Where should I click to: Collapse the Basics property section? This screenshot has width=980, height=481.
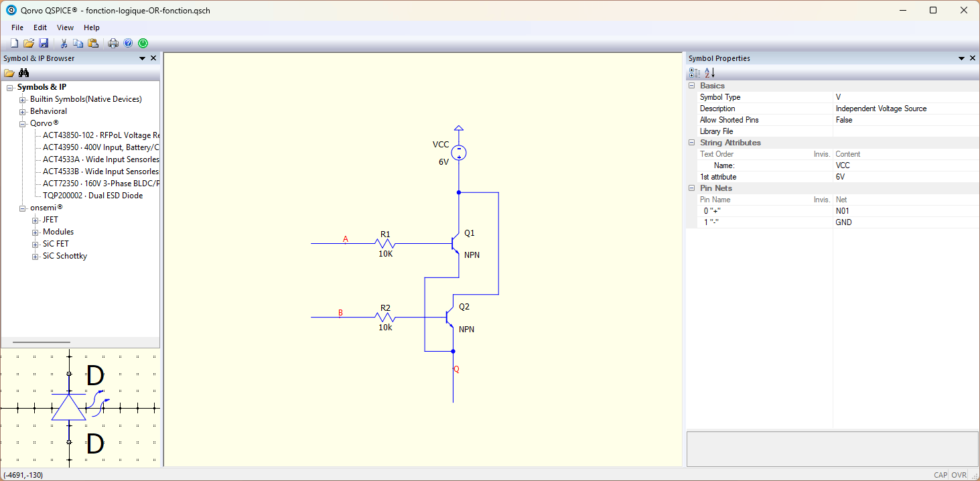tap(692, 86)
